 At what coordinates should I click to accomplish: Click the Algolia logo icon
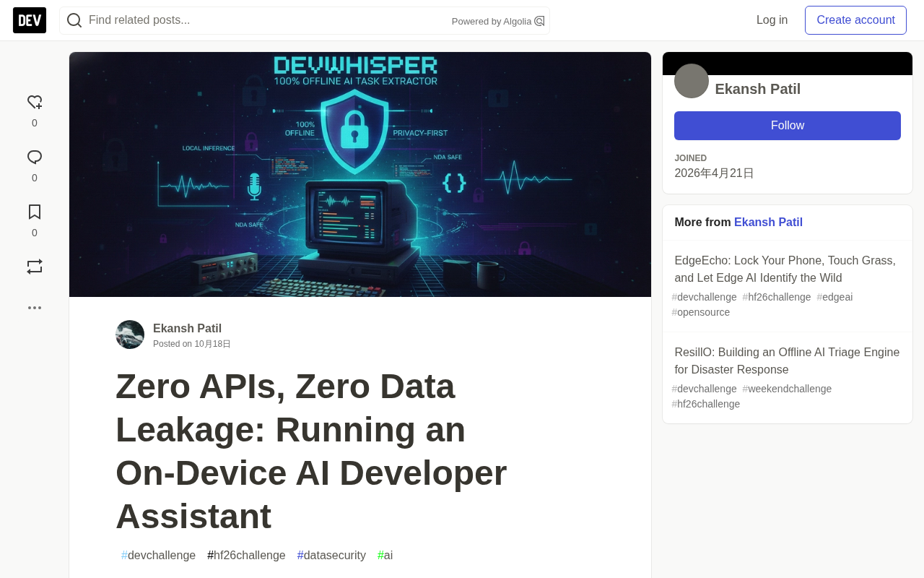click(539, 21)
